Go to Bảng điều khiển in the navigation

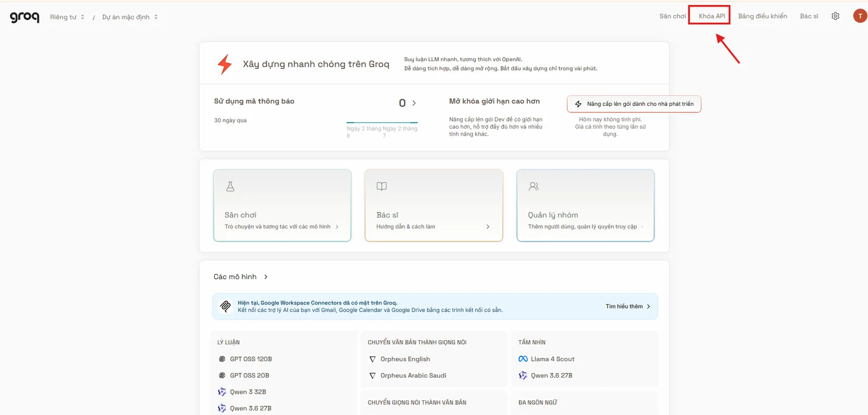[x=762, y=16]
